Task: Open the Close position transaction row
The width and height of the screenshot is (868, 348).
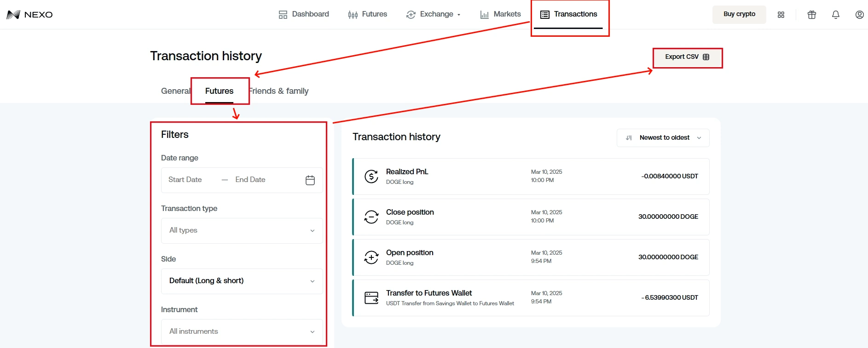Action: (x=531, y=217)
